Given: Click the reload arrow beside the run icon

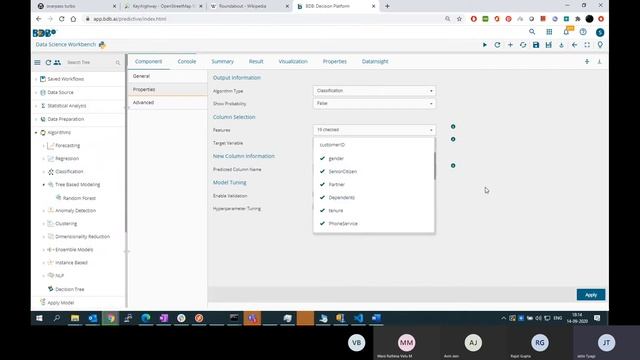Looking at the screenshot, I should tap(497, 45).
